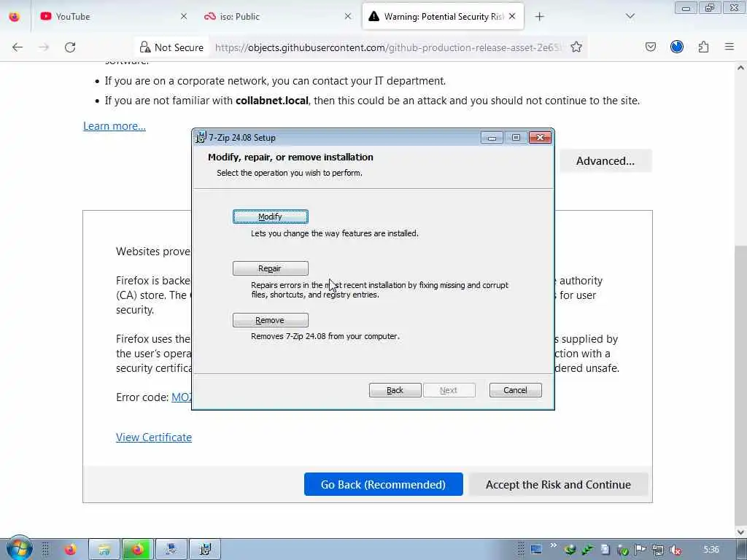This screenshot has height=560, width=747.
Task: Select Remove to uninstall 7-Zip 24.08
Action: pyautogui.click(x=270, y=320)
